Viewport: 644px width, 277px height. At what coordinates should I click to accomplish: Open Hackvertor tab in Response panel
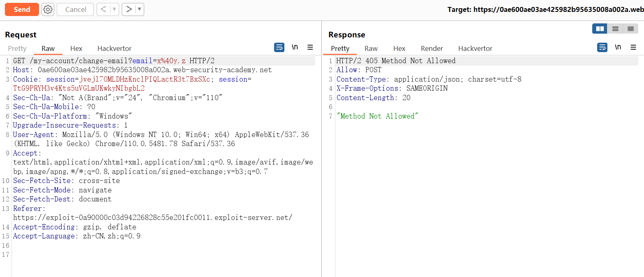point(475,48)
